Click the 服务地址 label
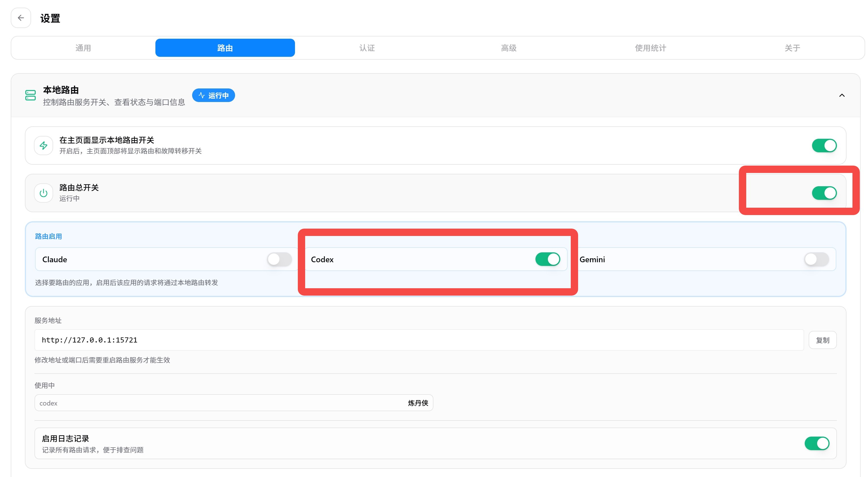 click(48, 320)
